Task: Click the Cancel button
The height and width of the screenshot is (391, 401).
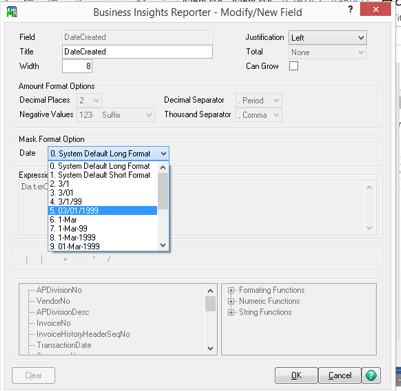Action: pos(340,376)
